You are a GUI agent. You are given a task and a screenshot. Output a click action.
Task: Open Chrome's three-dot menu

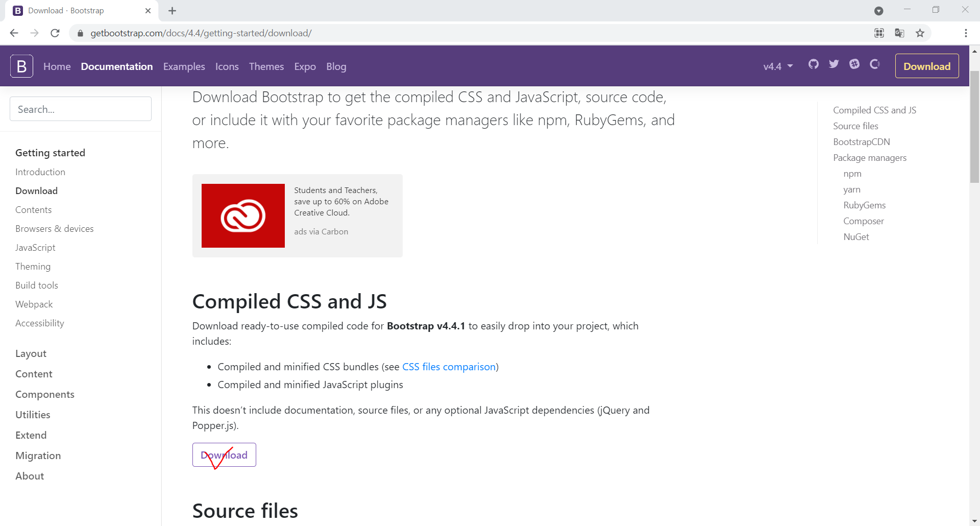(966, 33)
